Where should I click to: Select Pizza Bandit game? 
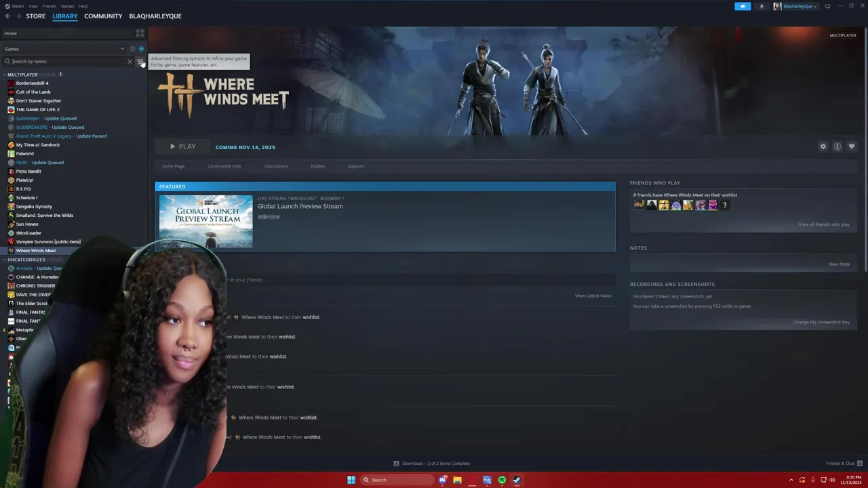28,171
